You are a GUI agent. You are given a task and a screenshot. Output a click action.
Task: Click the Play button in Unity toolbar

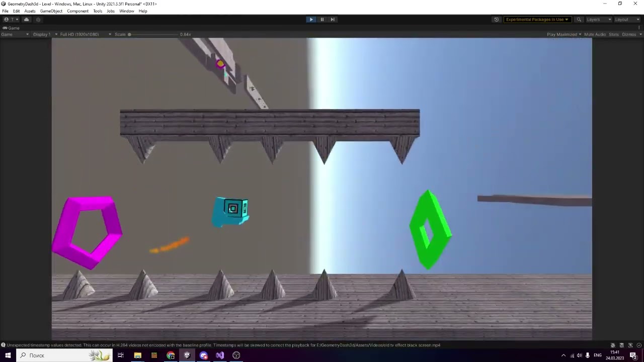(x=311, y=20)
